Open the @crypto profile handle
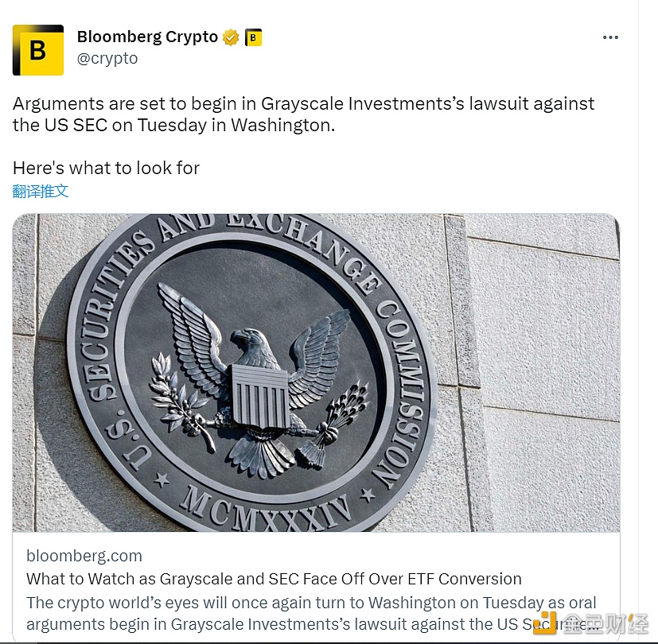The width and height of the screenshot is (658, 644). 107,58
